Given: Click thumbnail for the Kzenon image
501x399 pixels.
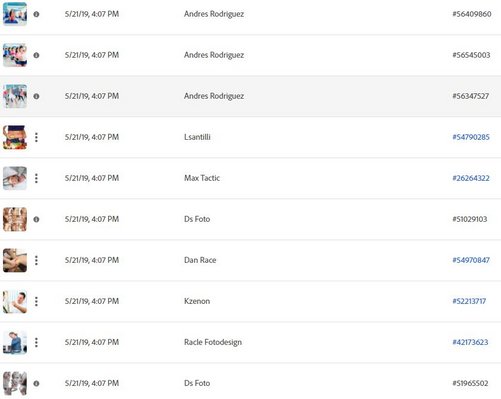Looking at the screenshot, I should (x=15, y=301).
